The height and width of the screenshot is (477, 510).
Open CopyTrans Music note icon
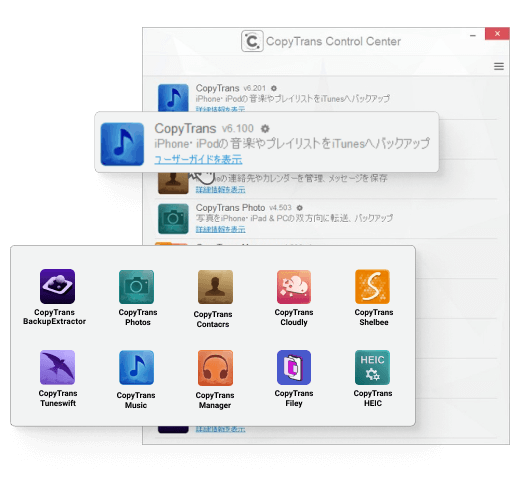click(136, 367)
